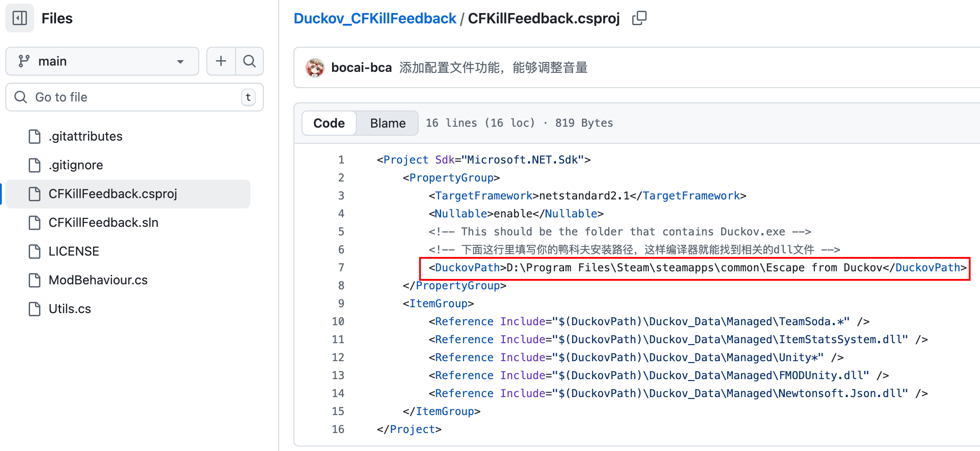
Task: Open the add file plus icon
Action: click(221, 61)
